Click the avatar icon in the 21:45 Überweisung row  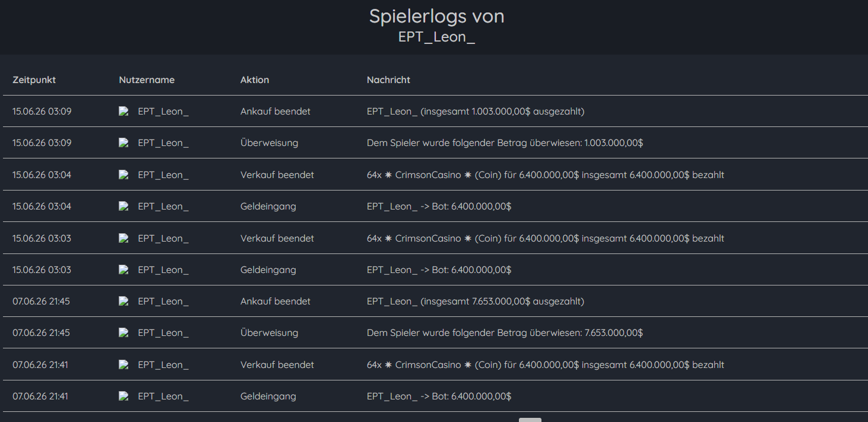click(123, 333)
